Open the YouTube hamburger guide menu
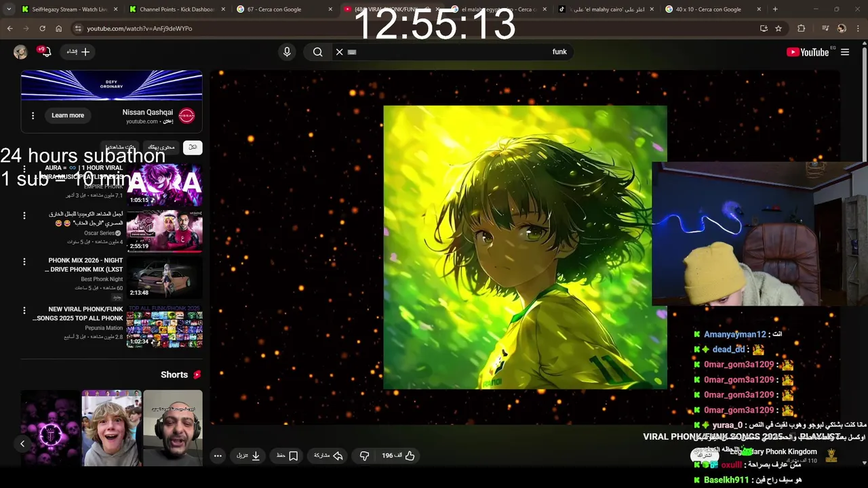 [x=845, y=52]
